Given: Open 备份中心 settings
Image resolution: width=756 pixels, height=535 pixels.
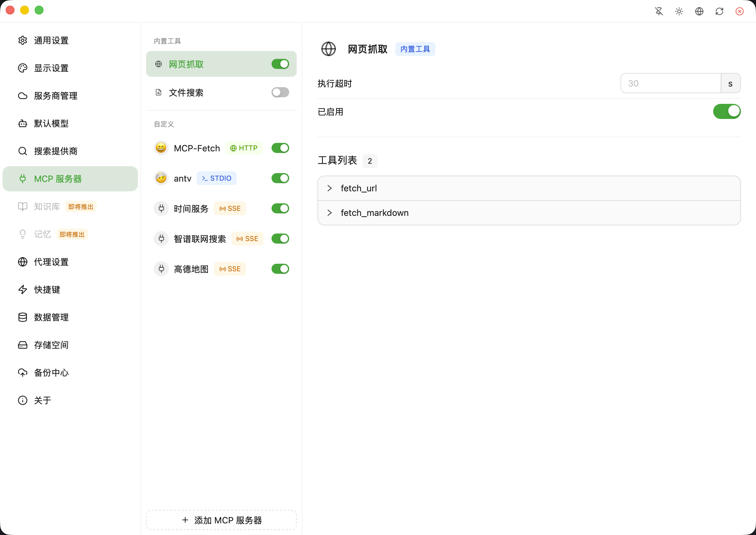Looking at the screenshot, I should click(x=51, y=373).
